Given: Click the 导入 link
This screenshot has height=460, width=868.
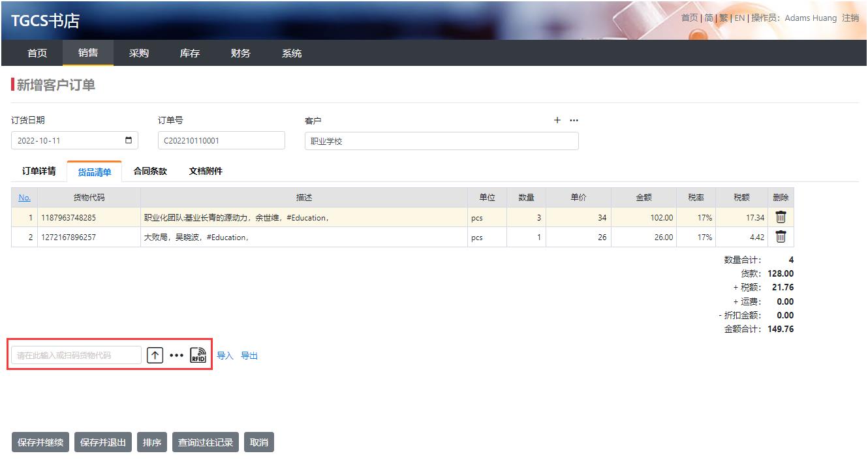Looking at the screenshot, I should point(225,356).
